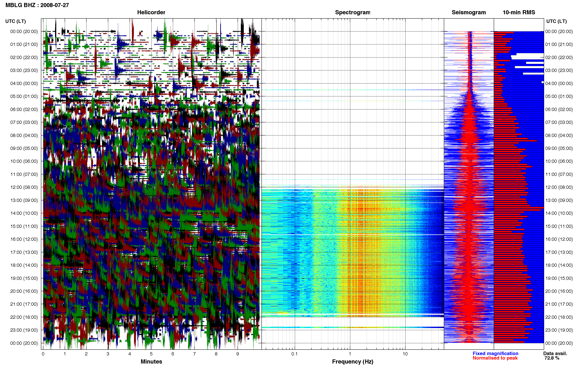Click left time label '20:00 (16:00)'
This screenshot has width=588, height=368.
(x=24, y=291)
